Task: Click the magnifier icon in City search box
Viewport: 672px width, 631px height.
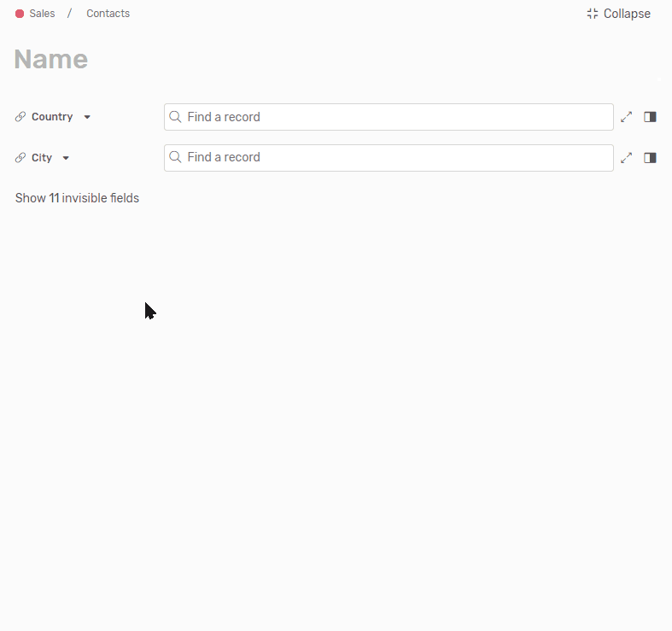Action: 175,157
